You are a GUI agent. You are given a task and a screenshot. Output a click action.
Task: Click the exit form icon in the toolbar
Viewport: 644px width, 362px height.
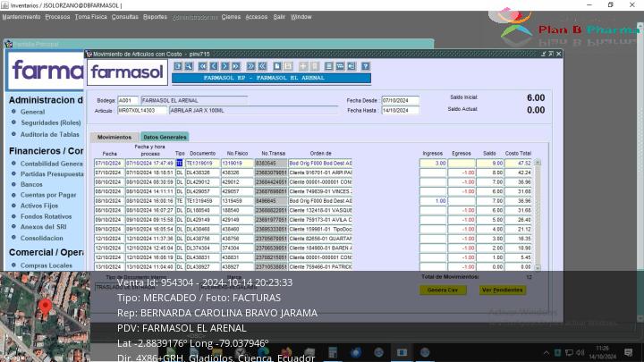[177, 66]
